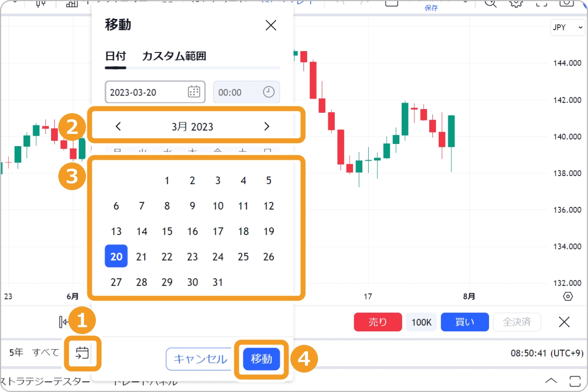Click the highlighted day 20
Screen dimensions: 588x392
(116, 256)
